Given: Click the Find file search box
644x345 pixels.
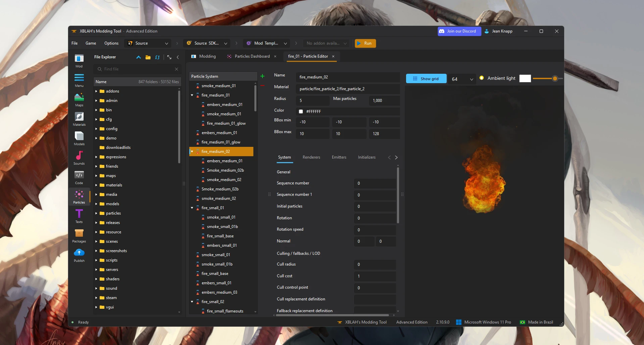Looking at the screenshot, I should pos(138,69).
